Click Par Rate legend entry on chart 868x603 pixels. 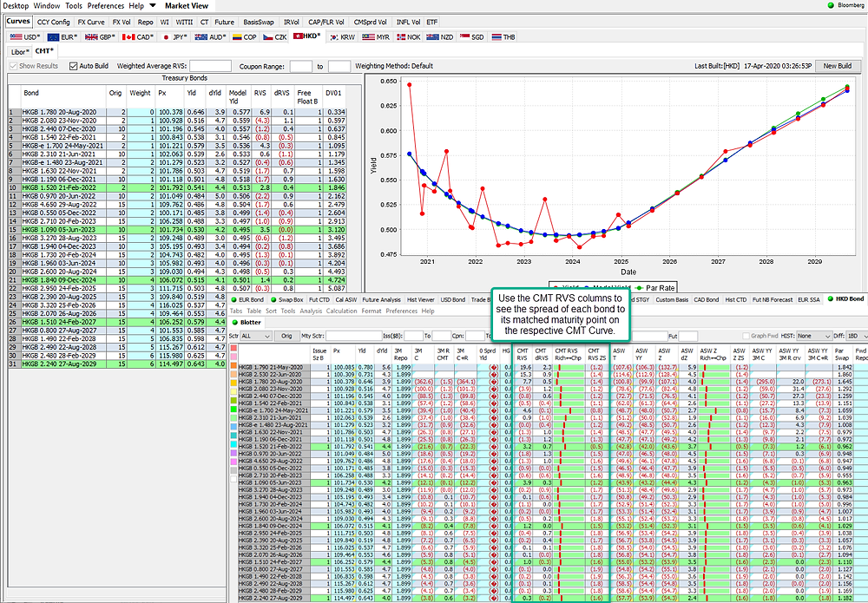click(656, 288)
